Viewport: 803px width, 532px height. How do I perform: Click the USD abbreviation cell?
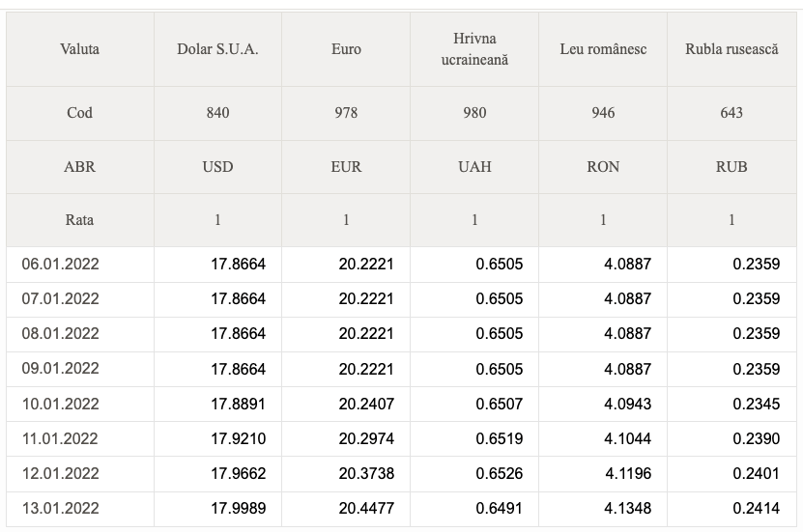point(217,167)
